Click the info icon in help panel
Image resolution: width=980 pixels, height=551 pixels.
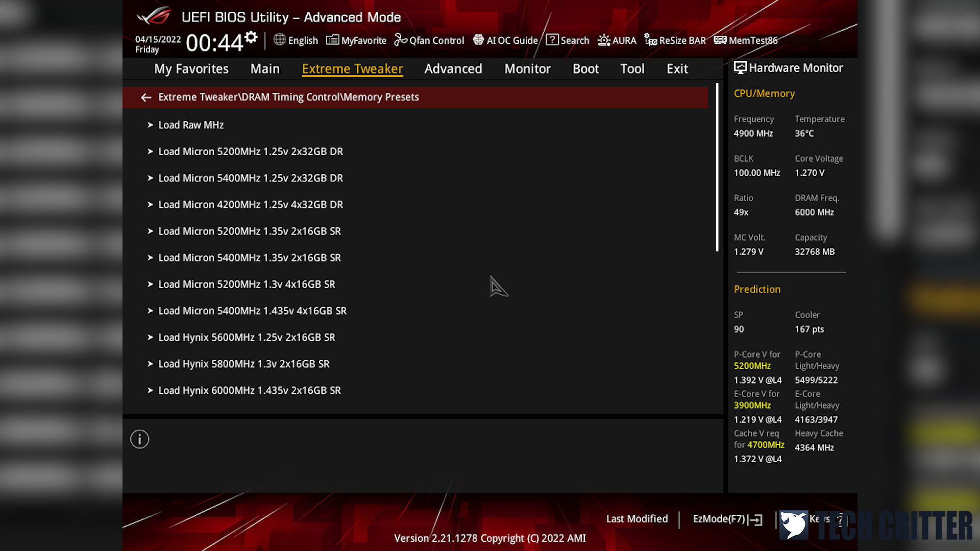click(139, 439)
